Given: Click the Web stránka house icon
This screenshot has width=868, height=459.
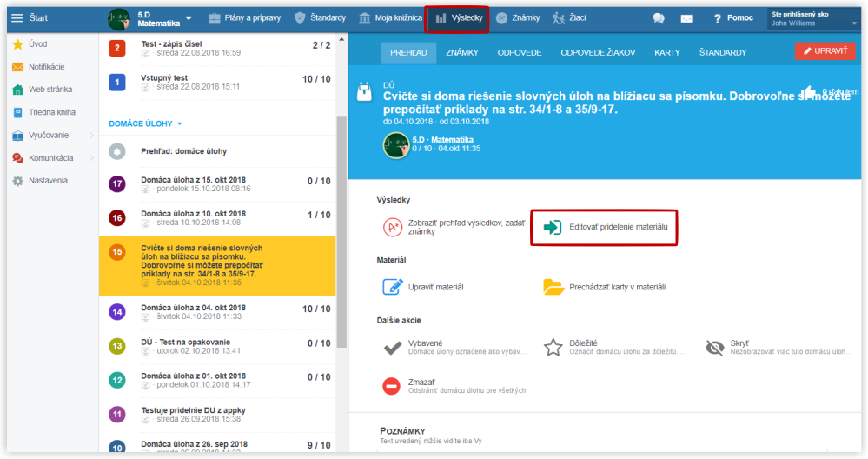Looking at the screenshot, I should 17,90.
